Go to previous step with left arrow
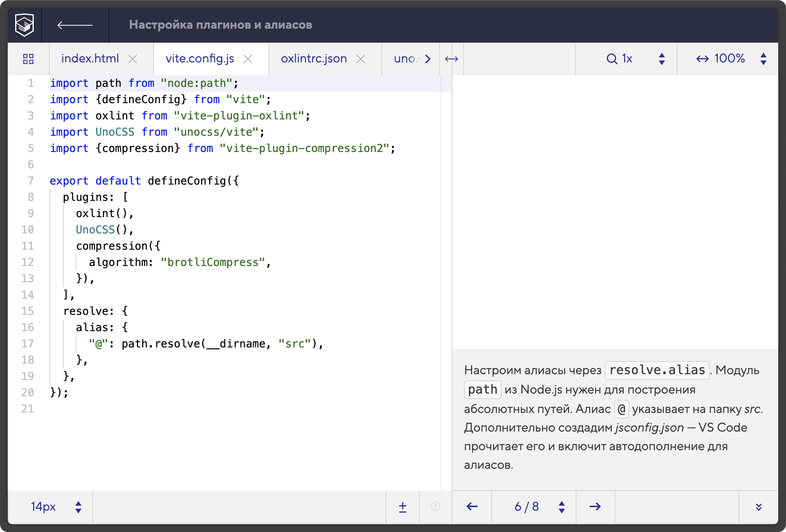This screenshot has width=786, height=532. [472, 507]
